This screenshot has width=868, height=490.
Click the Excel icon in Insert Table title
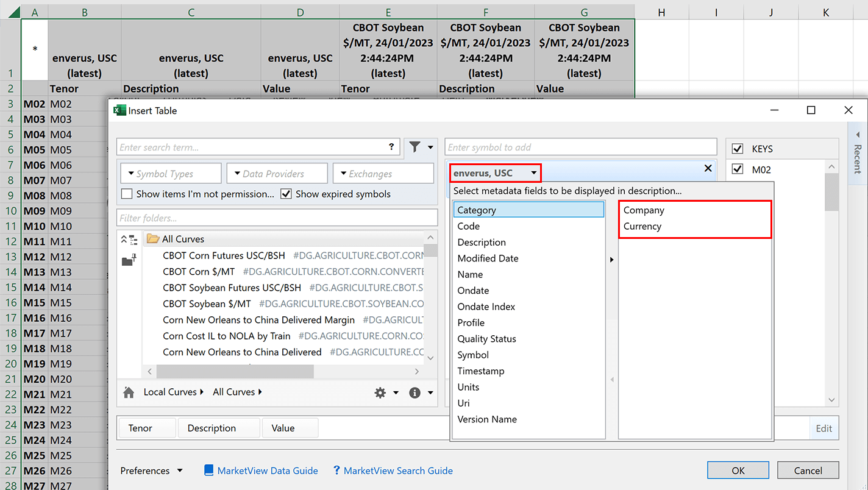pos(119,110)
